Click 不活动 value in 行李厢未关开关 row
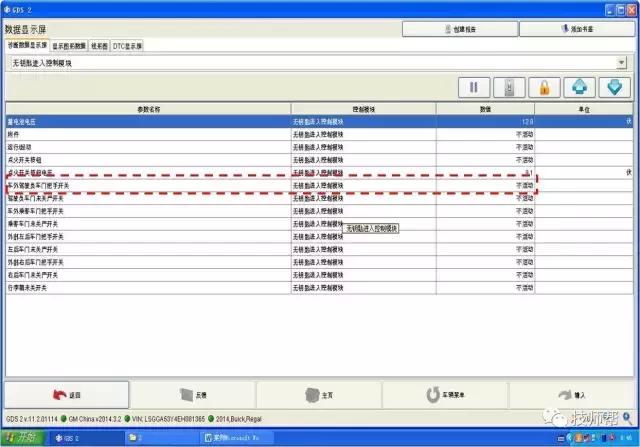The width and height of the screenshot is (640, 447). pos(524,287)
